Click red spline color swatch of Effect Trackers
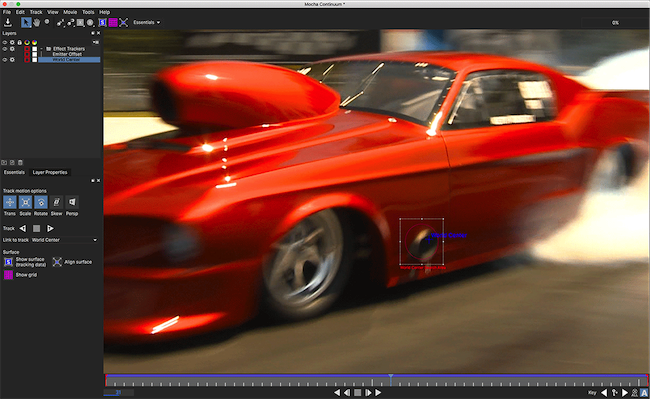Screen dimensions: 650x399 [x=27, y=49]
